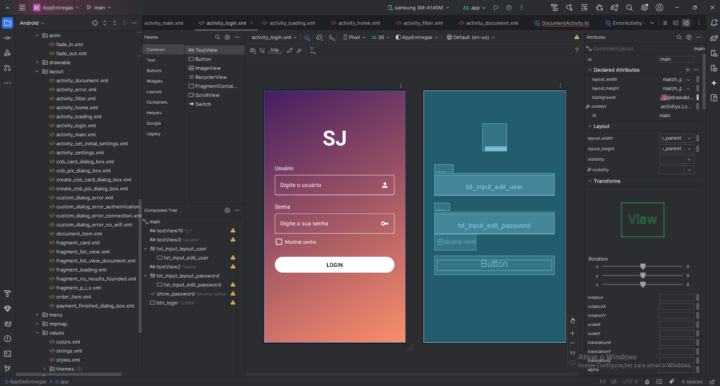Open the main hamburger menu
720x386 pixels.
click(x=22, y=8)
